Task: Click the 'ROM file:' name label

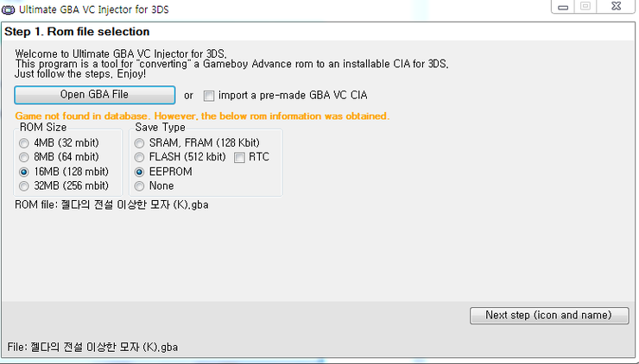Action: pos(111,204)
